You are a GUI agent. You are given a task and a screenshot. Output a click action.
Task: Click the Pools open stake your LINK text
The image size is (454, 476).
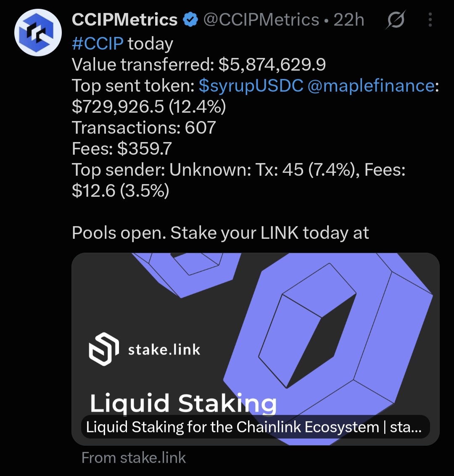[x=220, y=233]
